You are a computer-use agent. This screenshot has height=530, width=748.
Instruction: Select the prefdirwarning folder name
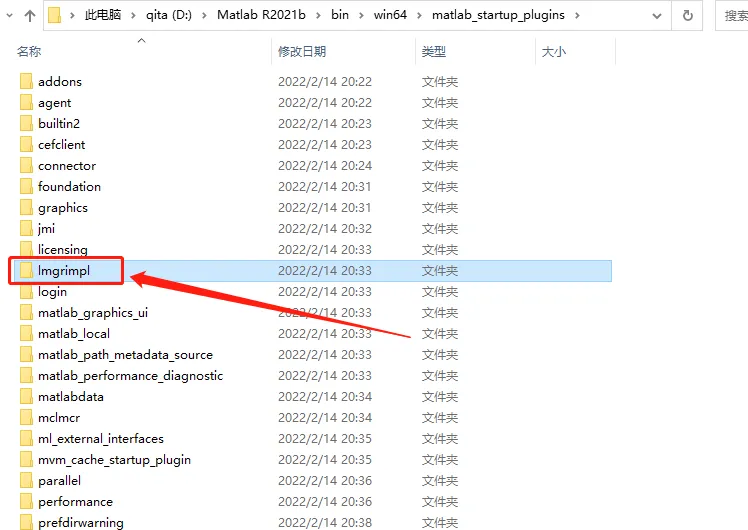81,523
